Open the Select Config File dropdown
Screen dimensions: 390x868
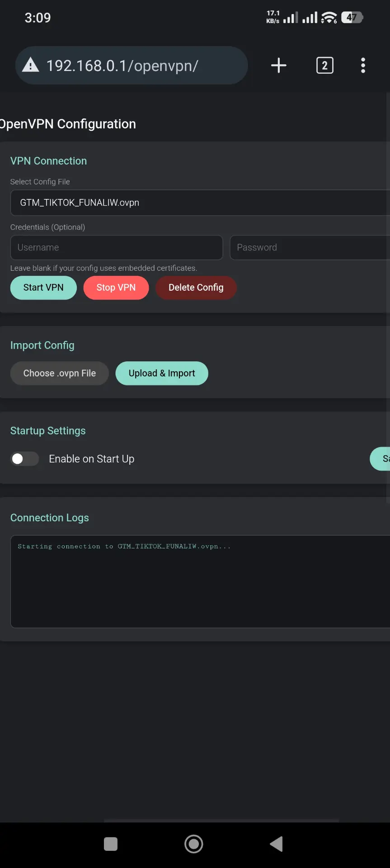point(200,203)
